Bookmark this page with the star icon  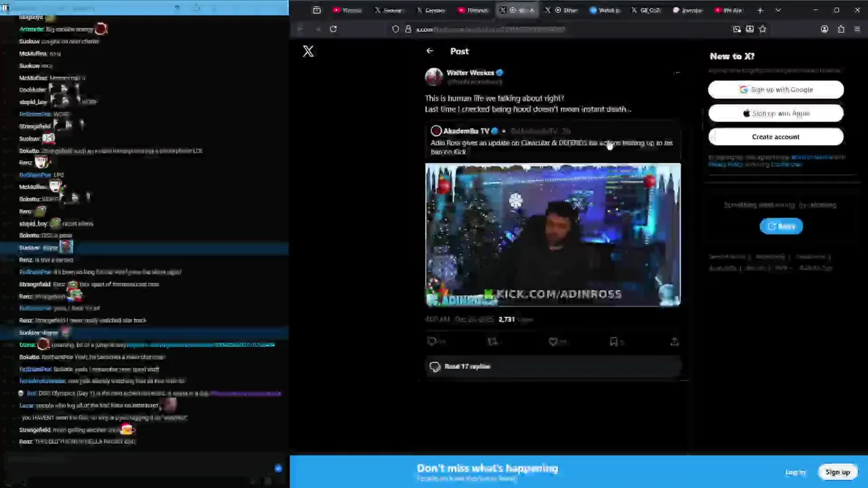pos(763,29)
